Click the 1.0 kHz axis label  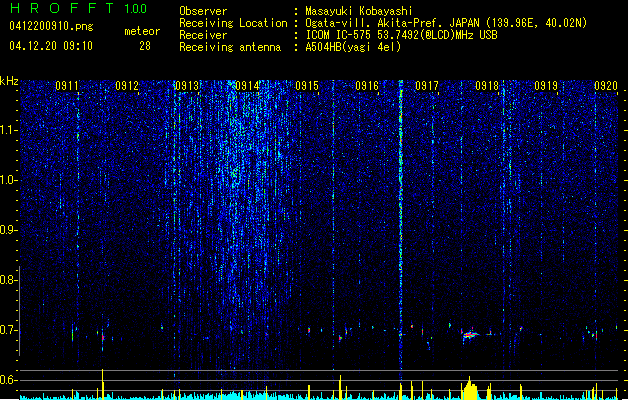[x=8, y=180]
